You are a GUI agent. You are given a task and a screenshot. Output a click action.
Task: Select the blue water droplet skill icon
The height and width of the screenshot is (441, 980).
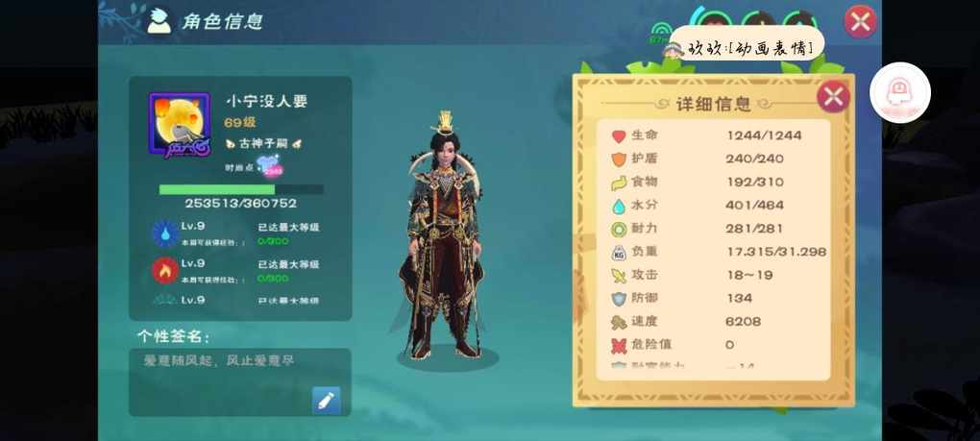[x=165, y=233]
